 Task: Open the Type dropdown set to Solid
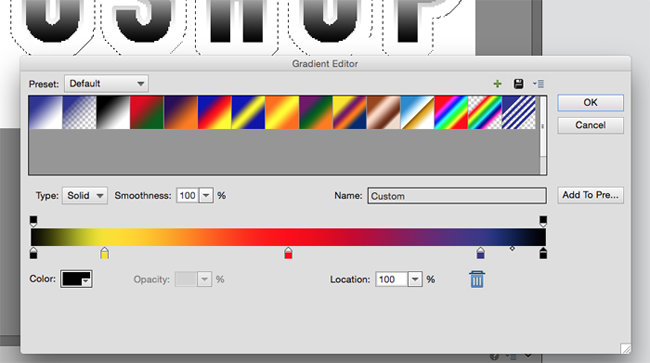[85, 196]
